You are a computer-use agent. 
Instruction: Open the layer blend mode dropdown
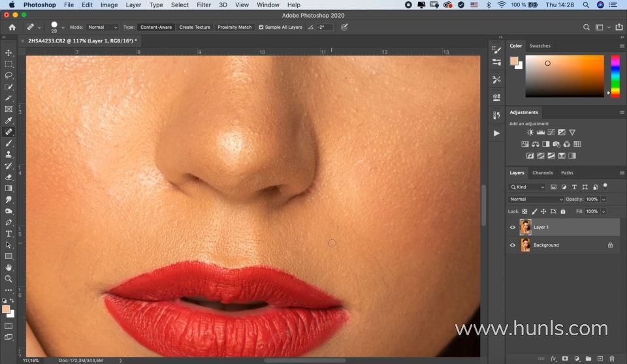pos(536,199)
